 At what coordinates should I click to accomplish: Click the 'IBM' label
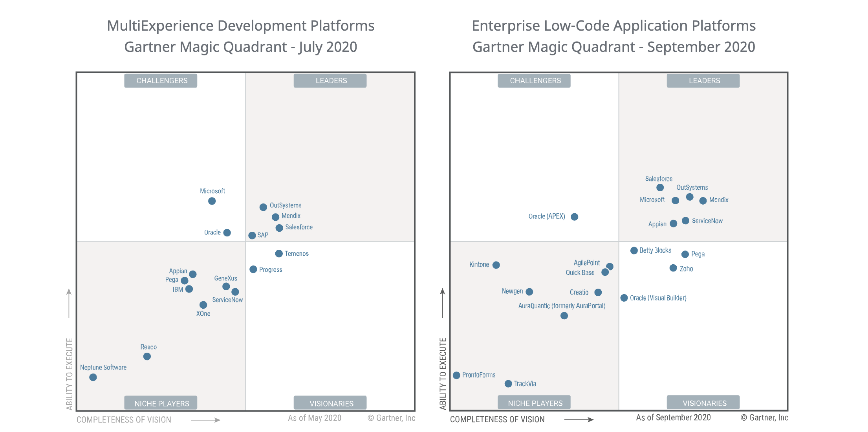(178, 289)
